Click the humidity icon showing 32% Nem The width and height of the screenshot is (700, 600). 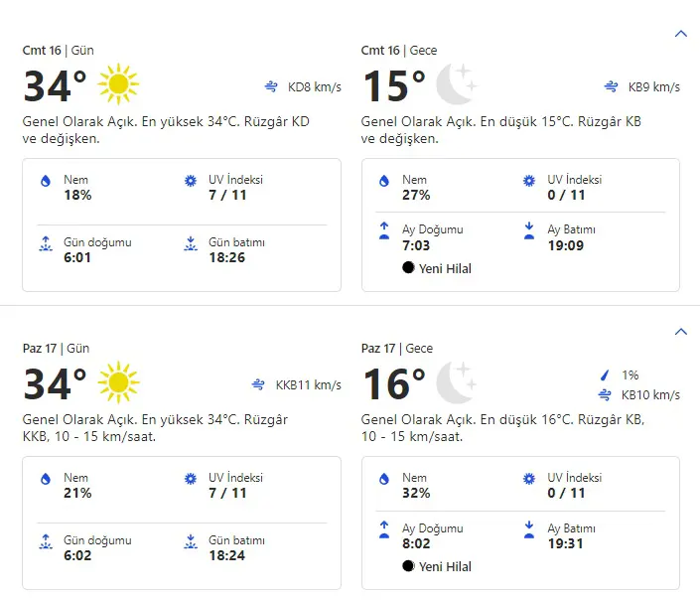coord(383,479)
